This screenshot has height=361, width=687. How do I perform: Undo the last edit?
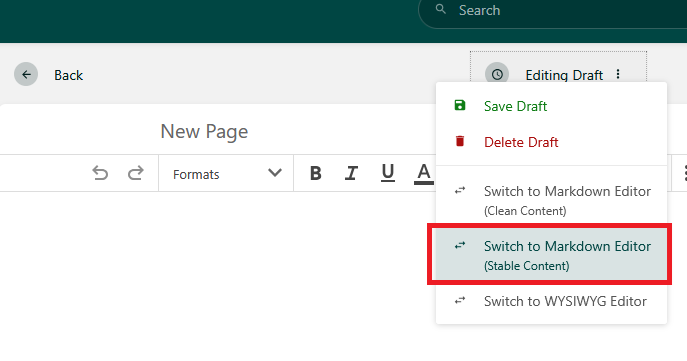pyautogui.click(x=100, y=173)
